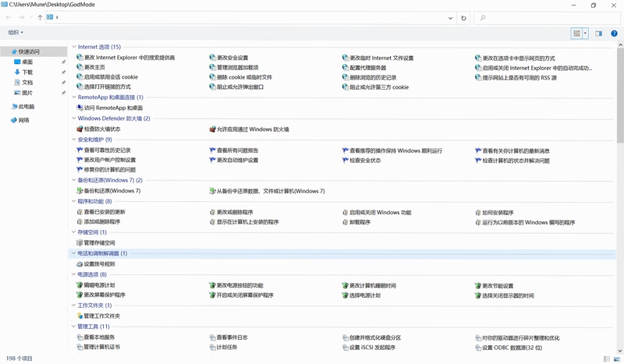Click the vertical scrollbar down arrow
This screenshot has height=364, width=624.
click(x=620, y=351)
